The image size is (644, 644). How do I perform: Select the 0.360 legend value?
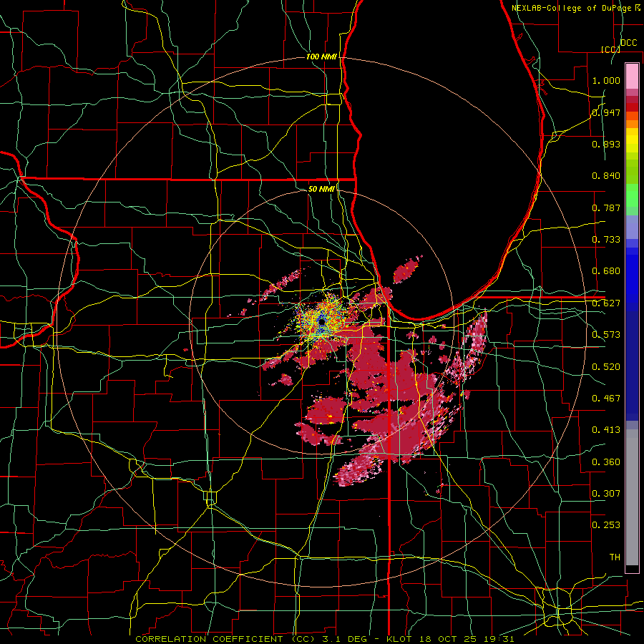point(606,462)
